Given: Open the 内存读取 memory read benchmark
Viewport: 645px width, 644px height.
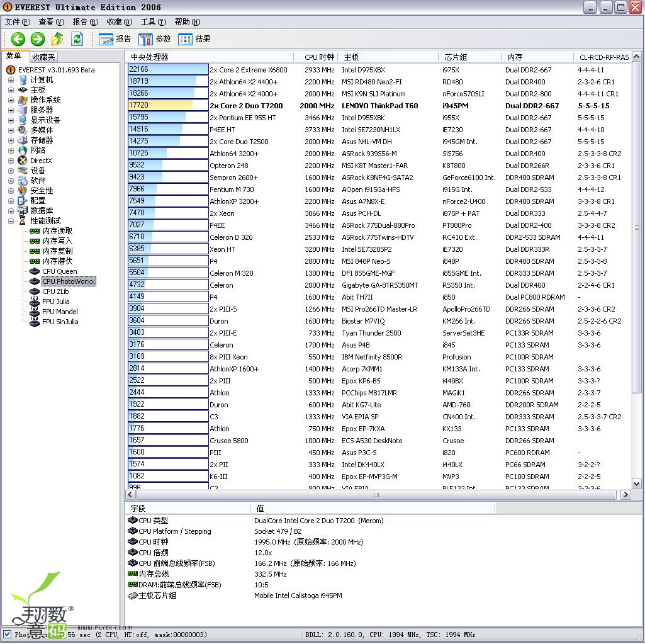Looking at the screenshot, I should tap(57, 231).
